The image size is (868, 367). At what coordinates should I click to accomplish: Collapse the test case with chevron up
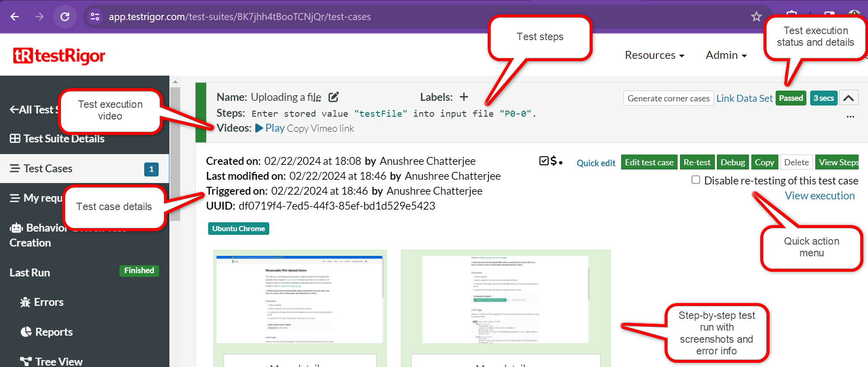(848, 98)
